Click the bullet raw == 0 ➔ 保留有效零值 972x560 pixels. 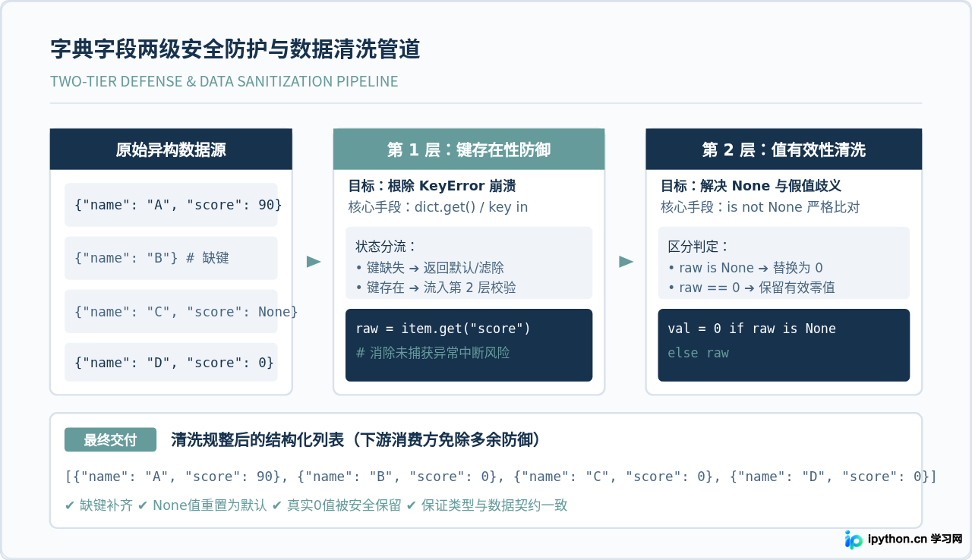pyautogui.click(x=752, y=288)
